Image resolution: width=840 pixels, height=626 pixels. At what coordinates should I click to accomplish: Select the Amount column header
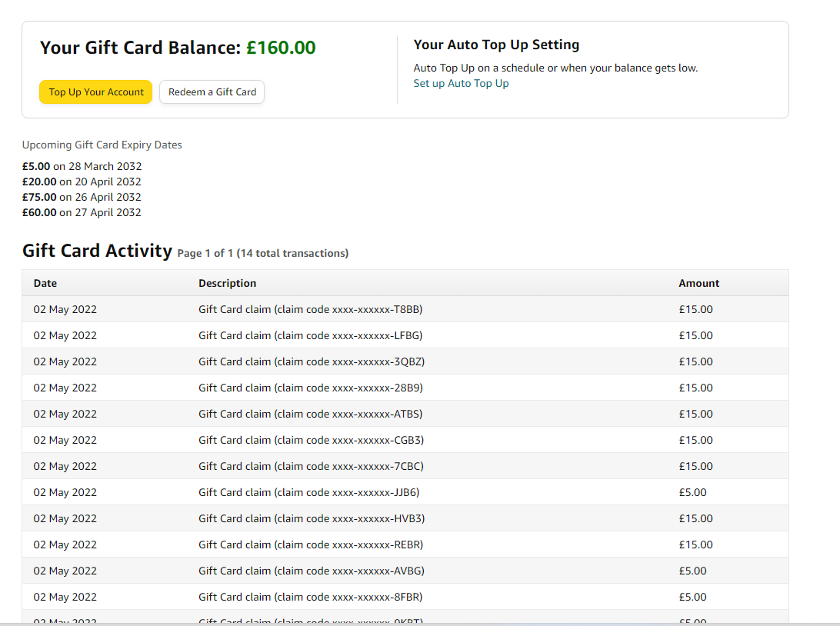[698, 283]
